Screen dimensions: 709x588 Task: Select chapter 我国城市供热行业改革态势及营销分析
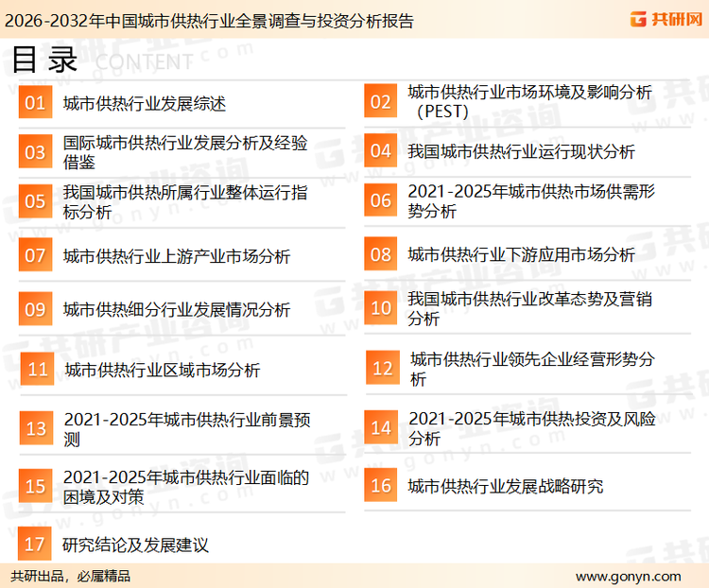[x=529, y=308]
